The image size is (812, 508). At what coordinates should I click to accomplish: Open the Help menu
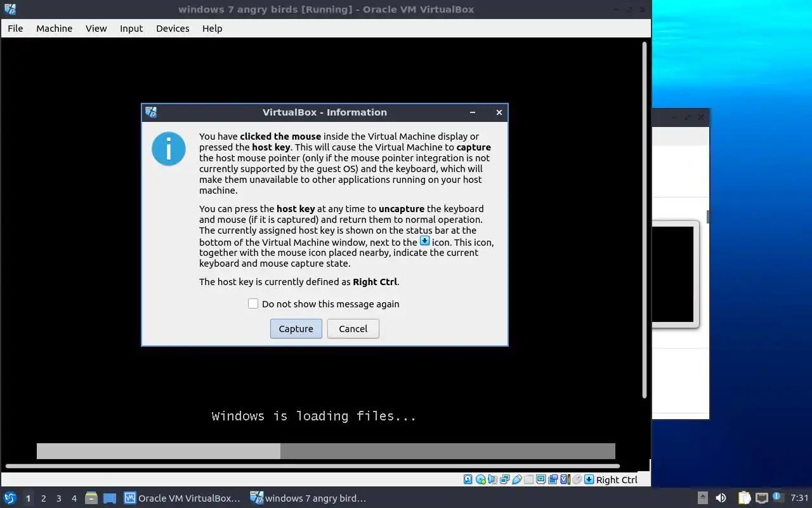click(x=212, y=28)
